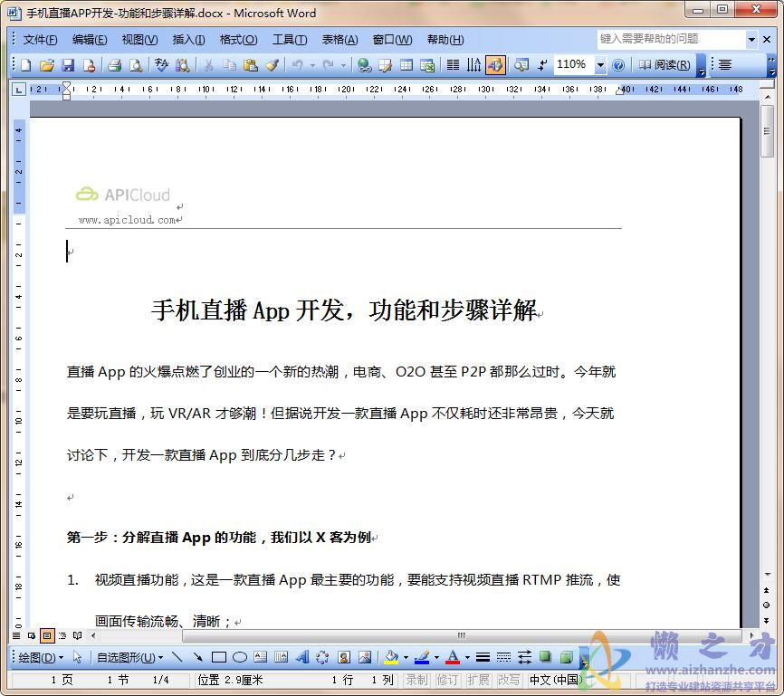Image resolution: width=784 pixels, height=696 pixels.
Task: Open the 自选图形(U) AutoShapes menu
Action: click(129, 657)
